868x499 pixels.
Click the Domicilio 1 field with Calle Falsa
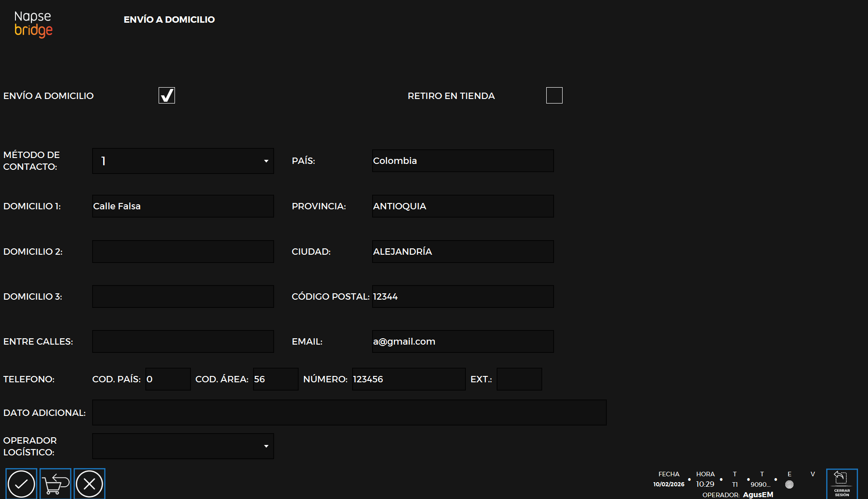click(x=183, y=206)
